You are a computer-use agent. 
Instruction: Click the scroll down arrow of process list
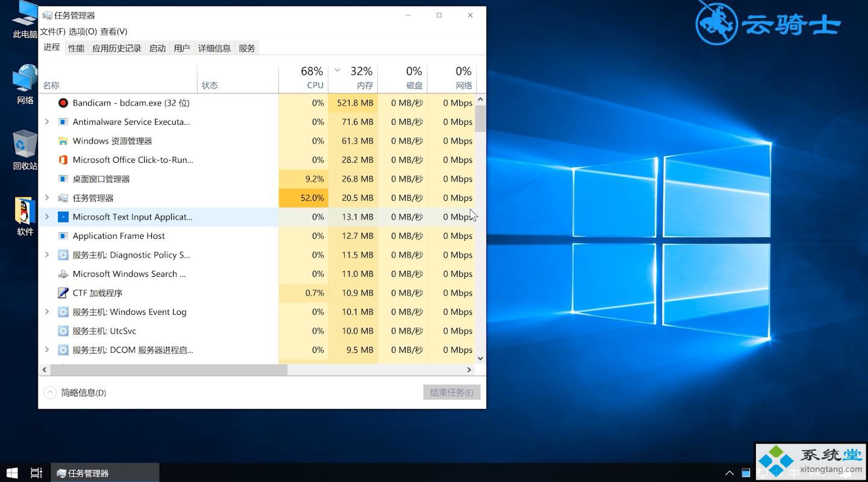(x=480, y=358)
